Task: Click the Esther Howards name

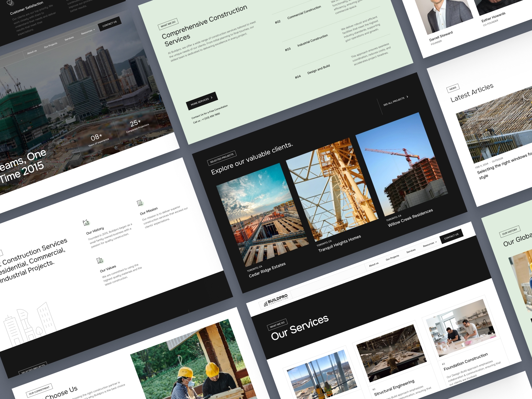Action: tap(493, 17)
